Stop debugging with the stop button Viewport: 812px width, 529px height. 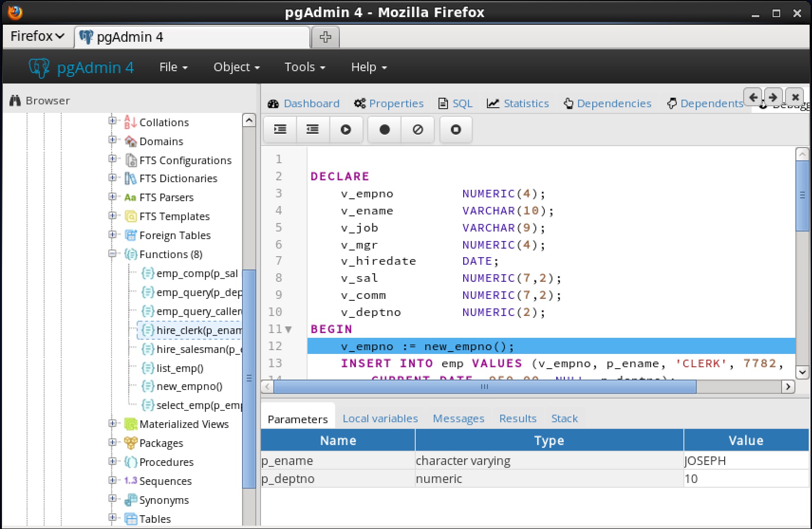pos(456,130)
